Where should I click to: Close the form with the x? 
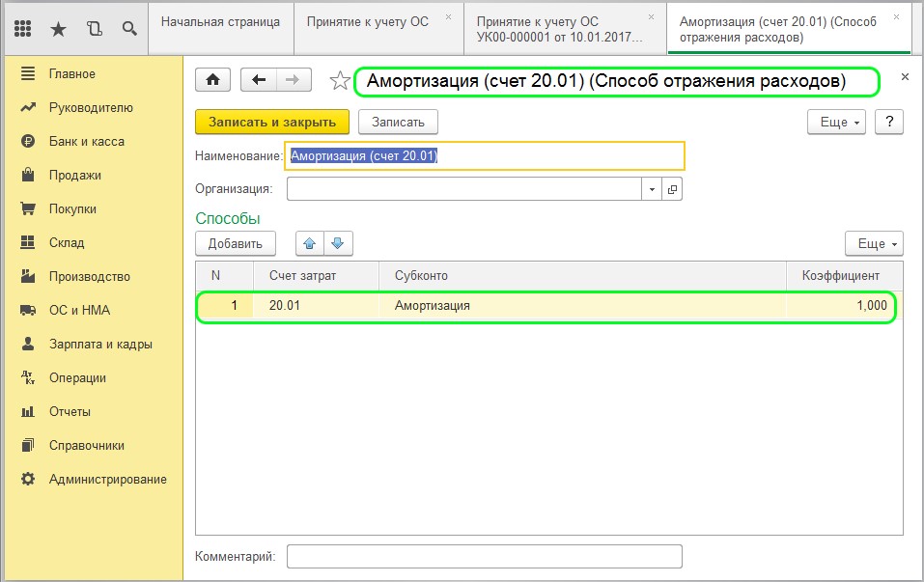pos(905,76)
